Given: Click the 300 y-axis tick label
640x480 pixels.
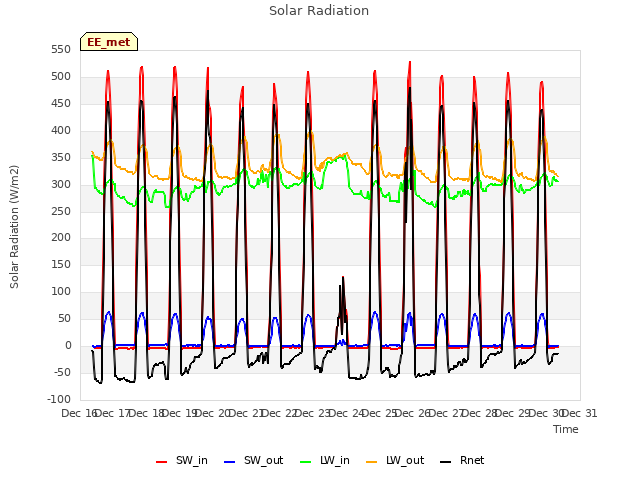Looking at the screenshot, I should point(61,184).
